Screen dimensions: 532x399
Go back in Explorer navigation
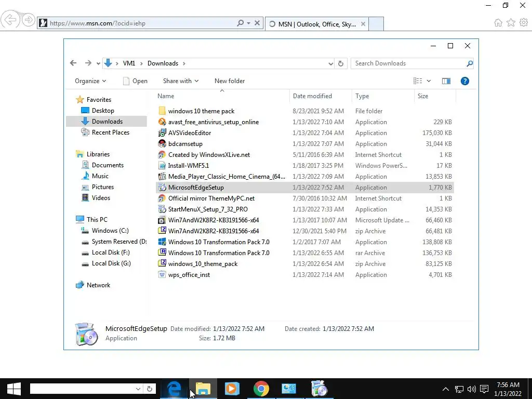pos(73,63)
